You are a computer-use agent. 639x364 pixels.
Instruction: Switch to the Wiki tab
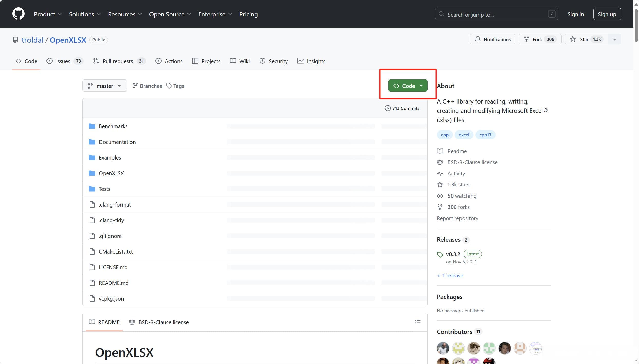point(240,61)
